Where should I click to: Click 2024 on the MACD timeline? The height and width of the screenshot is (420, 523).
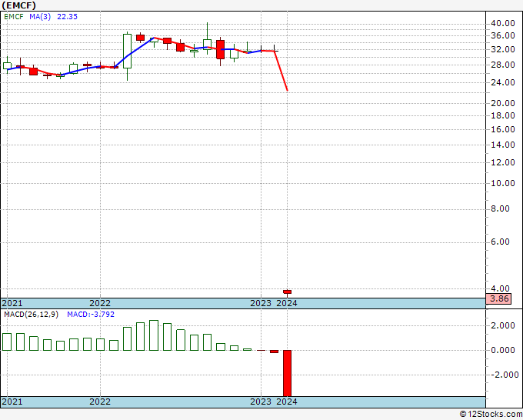(287, 402)
